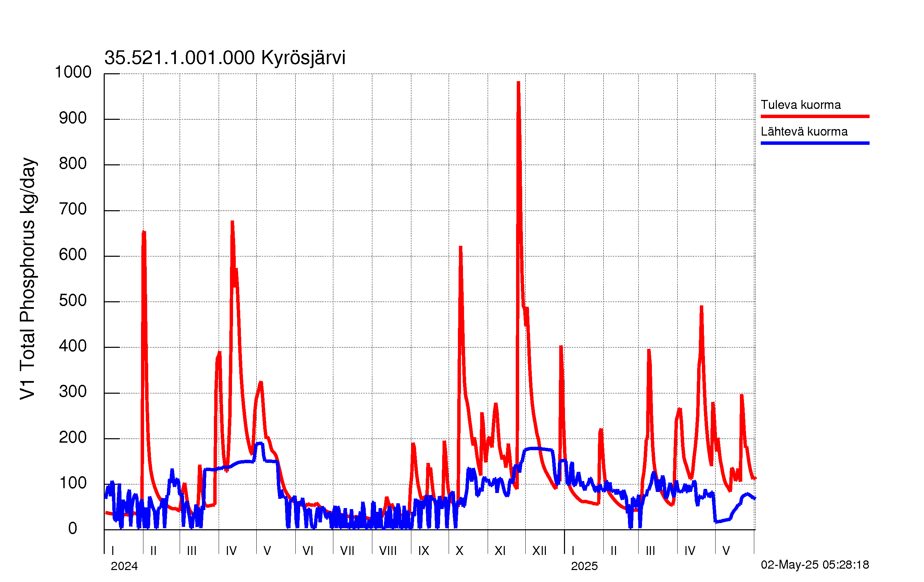The image size is (924, 582).
Task: Click the y-axis value 600
Action: point(73,255)
